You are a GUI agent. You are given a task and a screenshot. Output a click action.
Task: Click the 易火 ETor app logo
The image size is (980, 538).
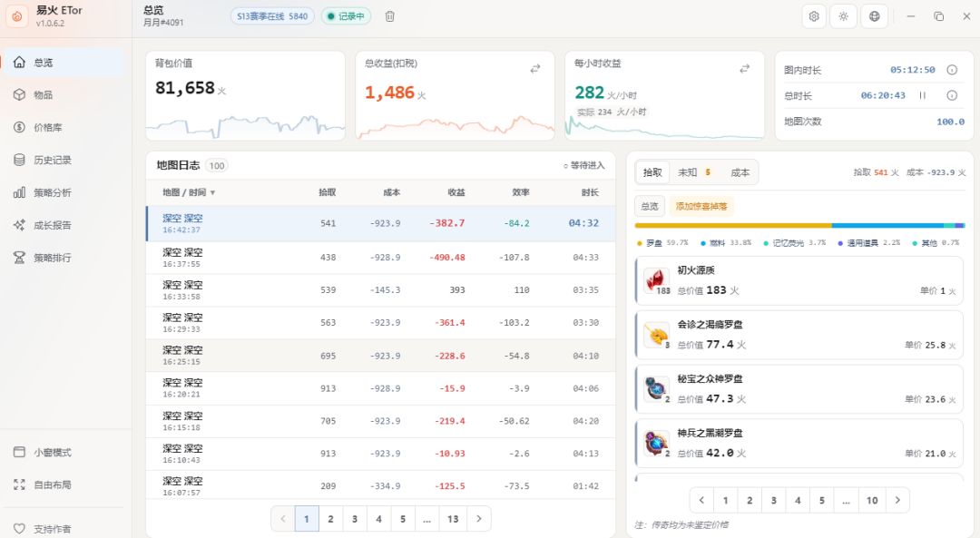(x=17, y=16)
